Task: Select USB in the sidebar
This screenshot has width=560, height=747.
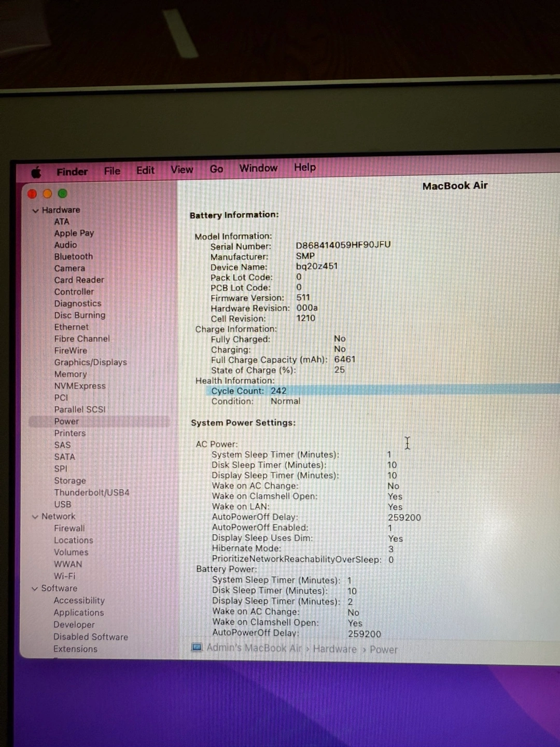Action: pyautogui.click(x=63, y=505)
